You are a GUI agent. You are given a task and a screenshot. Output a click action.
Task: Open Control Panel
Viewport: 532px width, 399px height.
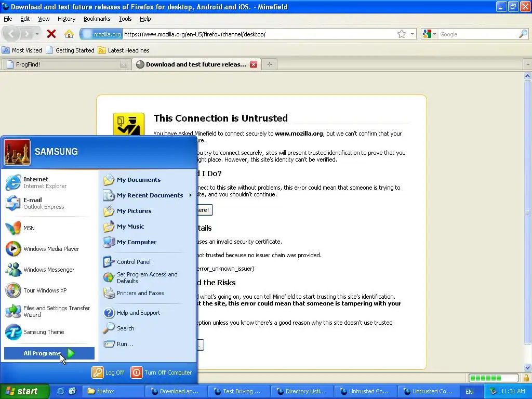pos(148,262)
